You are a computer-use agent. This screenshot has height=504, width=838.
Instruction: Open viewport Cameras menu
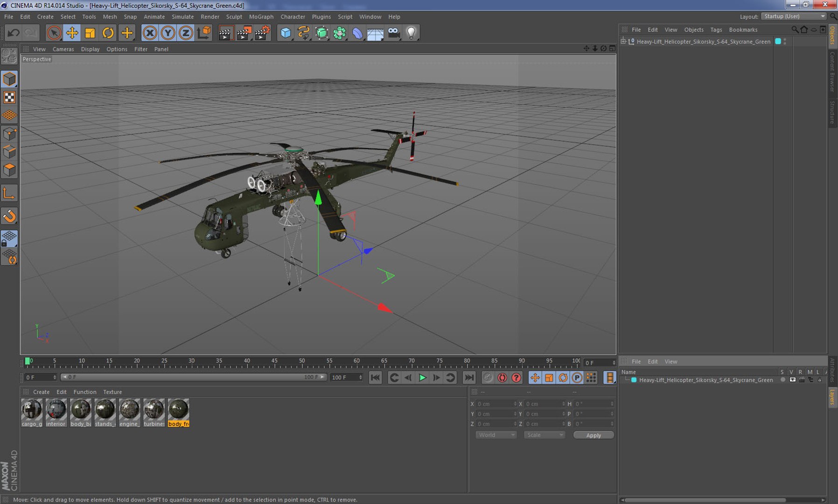(63, 49)
